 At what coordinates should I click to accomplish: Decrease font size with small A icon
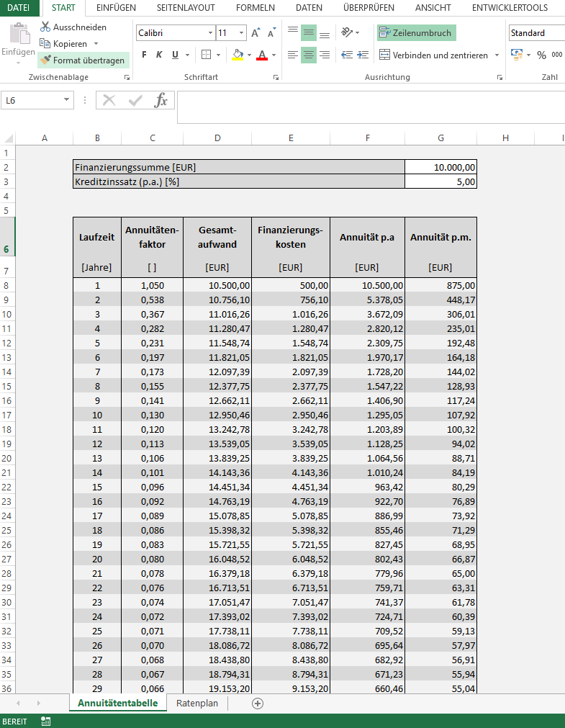pyautogui.click(x=271, y=34)
